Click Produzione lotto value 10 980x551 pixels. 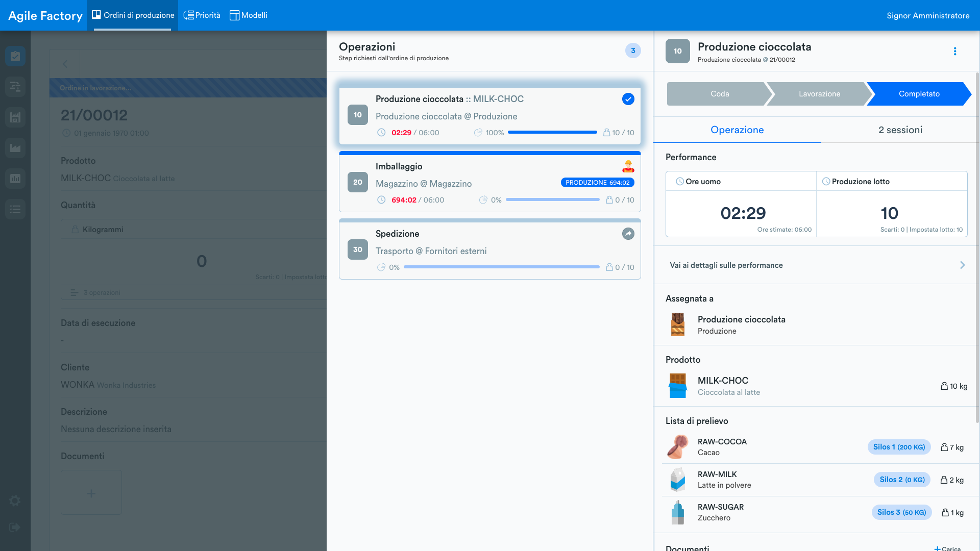tap(889, 213)
